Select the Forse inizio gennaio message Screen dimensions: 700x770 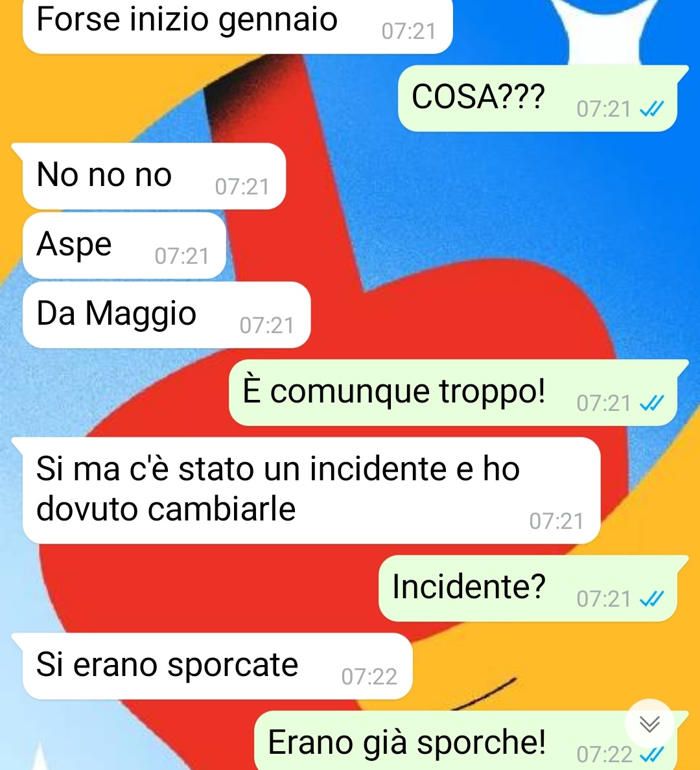pyautogui.click(x=238, y=25)
